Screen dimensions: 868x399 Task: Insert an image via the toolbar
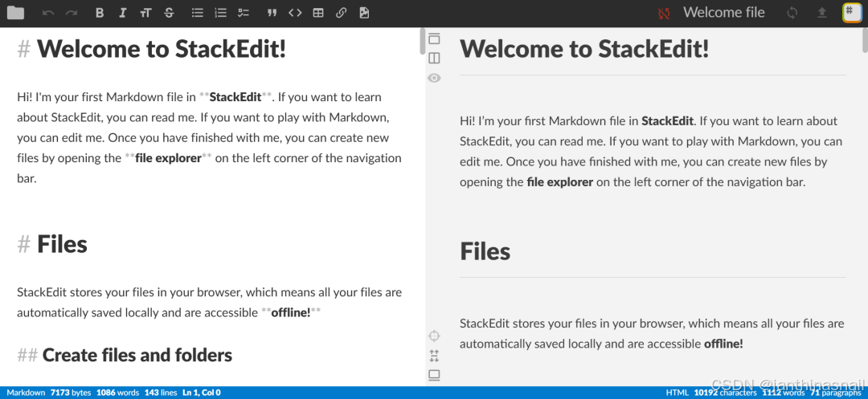tap(364, 13)
